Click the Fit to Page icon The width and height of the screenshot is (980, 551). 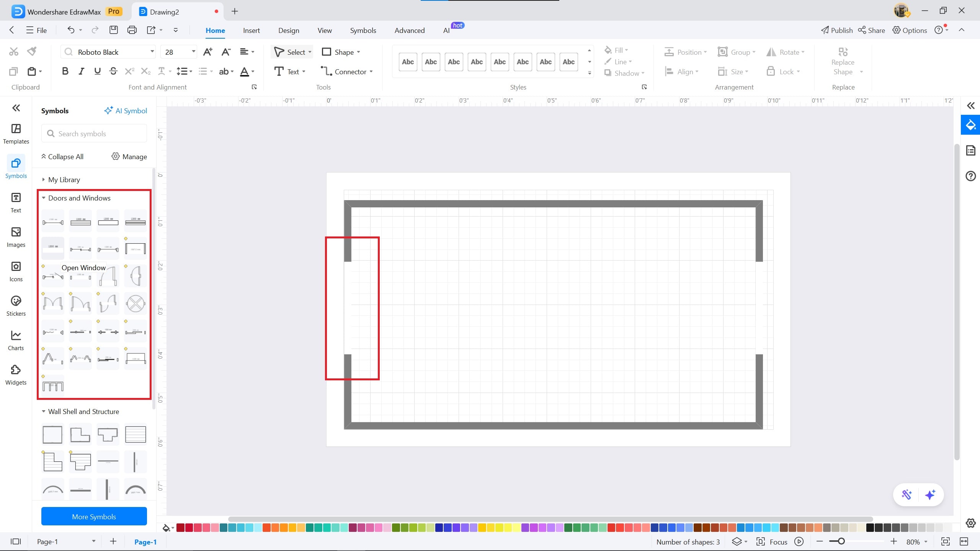(x=946, y=541)
